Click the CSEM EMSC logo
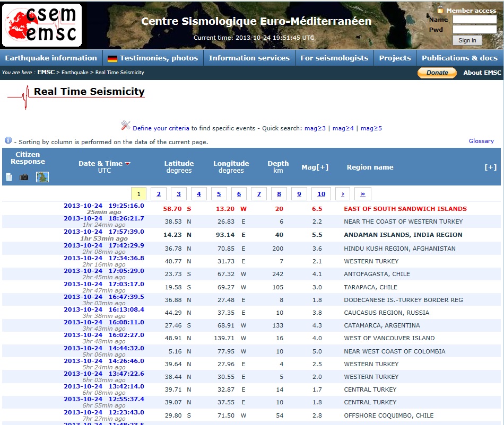This screenshot has width=504, height=425. click(42, 25)
